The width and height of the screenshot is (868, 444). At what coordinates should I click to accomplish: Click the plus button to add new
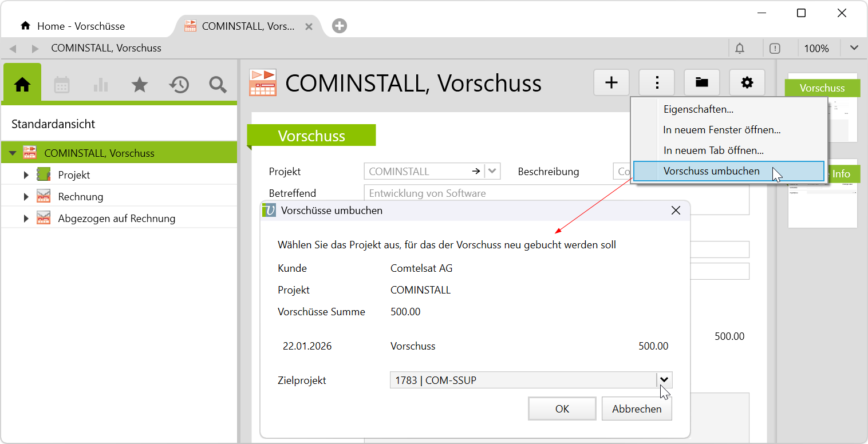point(611,83)
